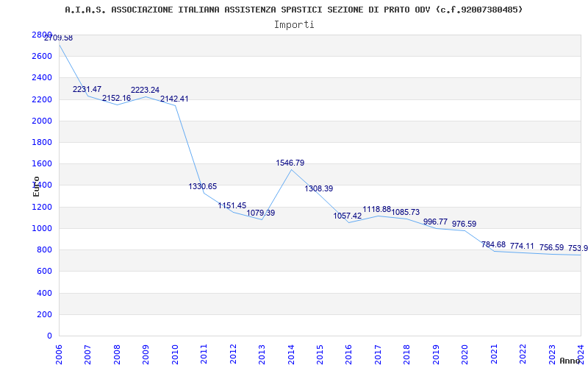The width and height of the screenshot is (588, 368).
Task: Select the 2709.58 data label for 2006
Action: pos(59,38)
